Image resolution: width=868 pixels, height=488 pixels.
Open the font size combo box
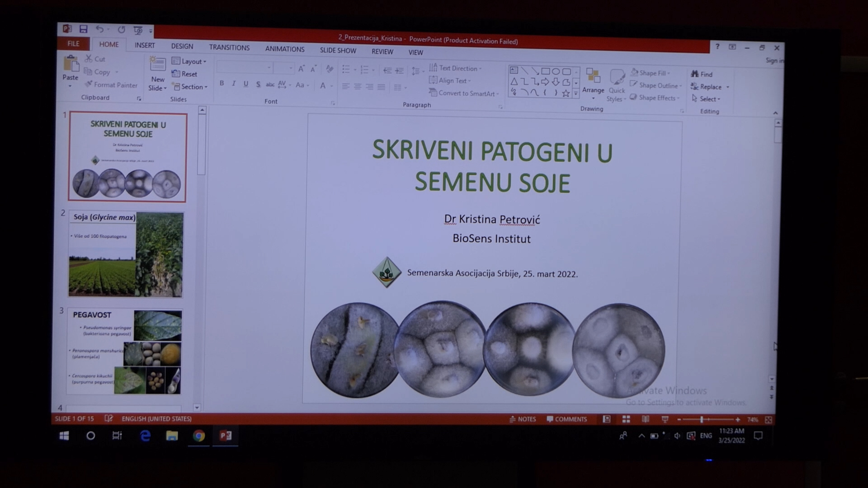pos(284,69)
